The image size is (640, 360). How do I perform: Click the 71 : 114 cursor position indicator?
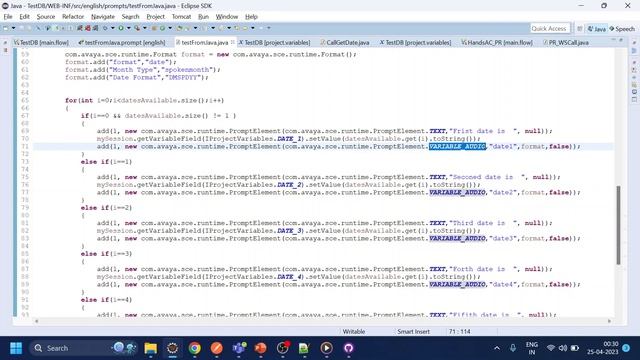tap(460, 332)
